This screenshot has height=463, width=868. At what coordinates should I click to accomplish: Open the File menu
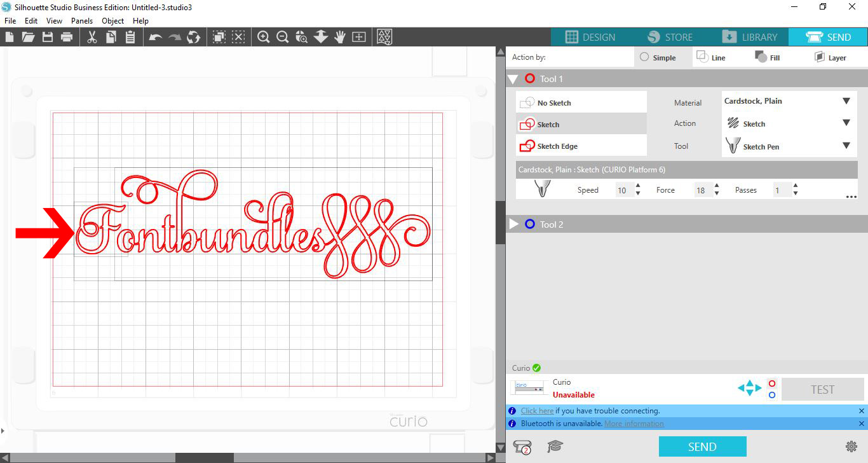pos(10,21)
